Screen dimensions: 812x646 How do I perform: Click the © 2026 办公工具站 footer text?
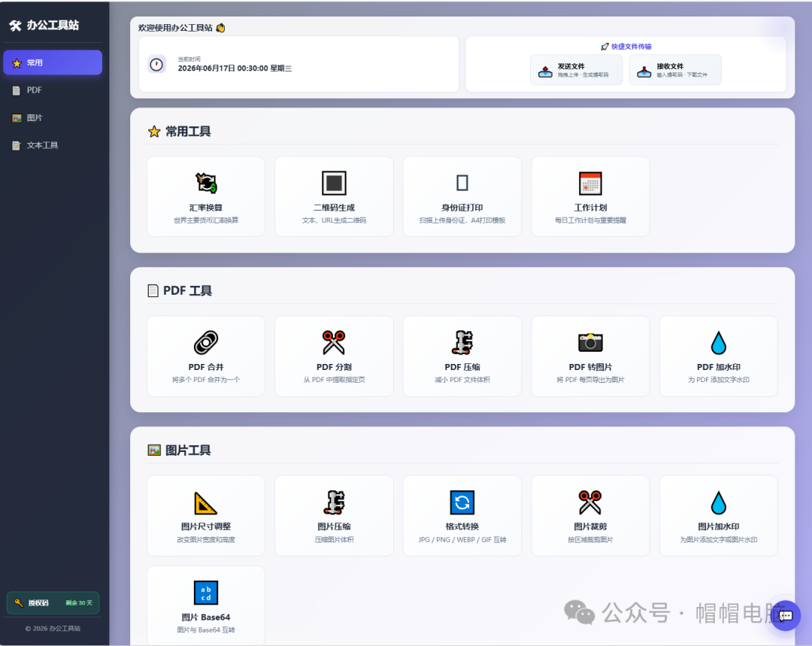53,629
